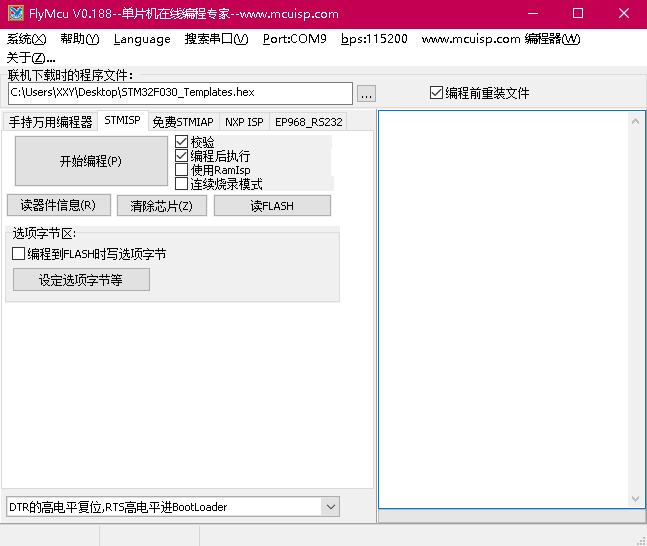
Task: Click the FlyMcu app icon in title bar
Action: tap(16, 13)
